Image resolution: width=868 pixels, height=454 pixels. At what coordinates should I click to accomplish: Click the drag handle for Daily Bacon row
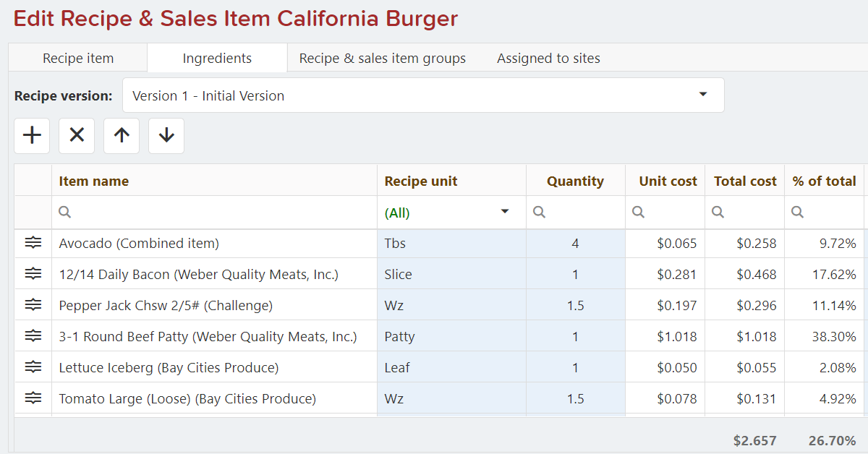(x=33, y=275)
